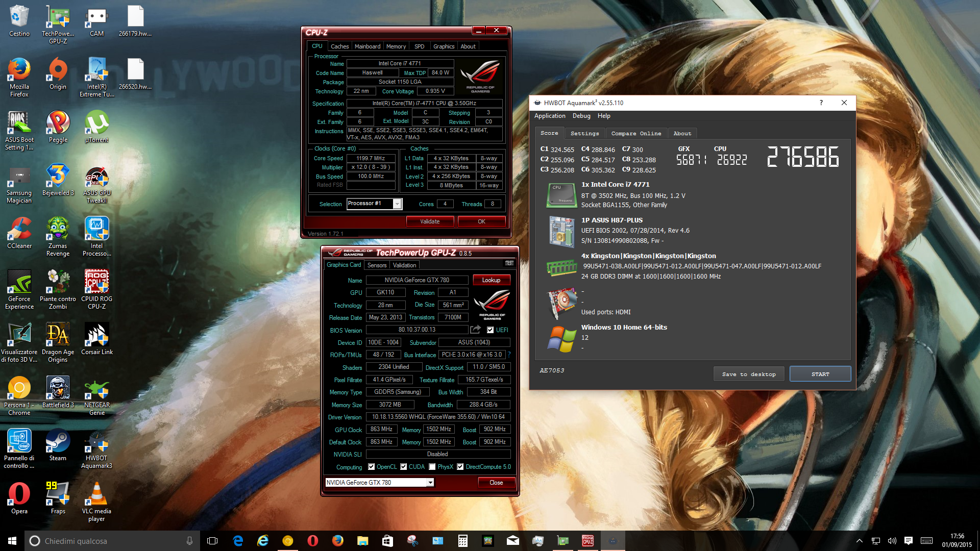The width and height of the screenshot is (980, 551).
Task: Switch to the About tab in Aquamark
Action: coord(682,134)
